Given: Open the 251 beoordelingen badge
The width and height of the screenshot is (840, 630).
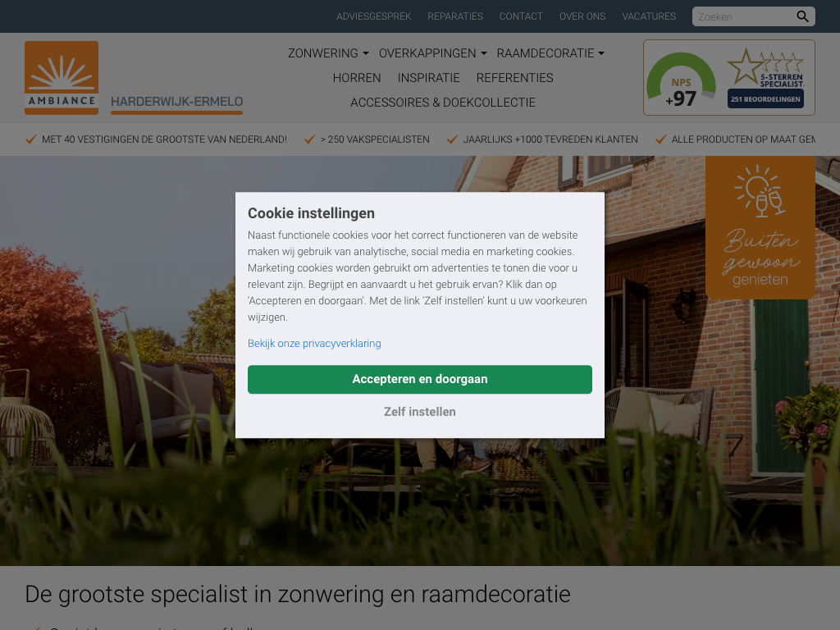Looking at the screenshot, I should (765, 99).
